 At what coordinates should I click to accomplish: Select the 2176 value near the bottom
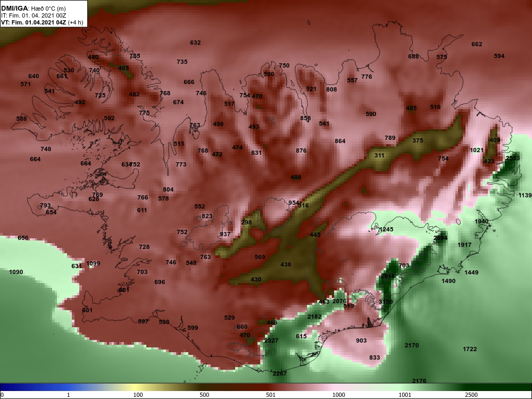pos(419,381)
